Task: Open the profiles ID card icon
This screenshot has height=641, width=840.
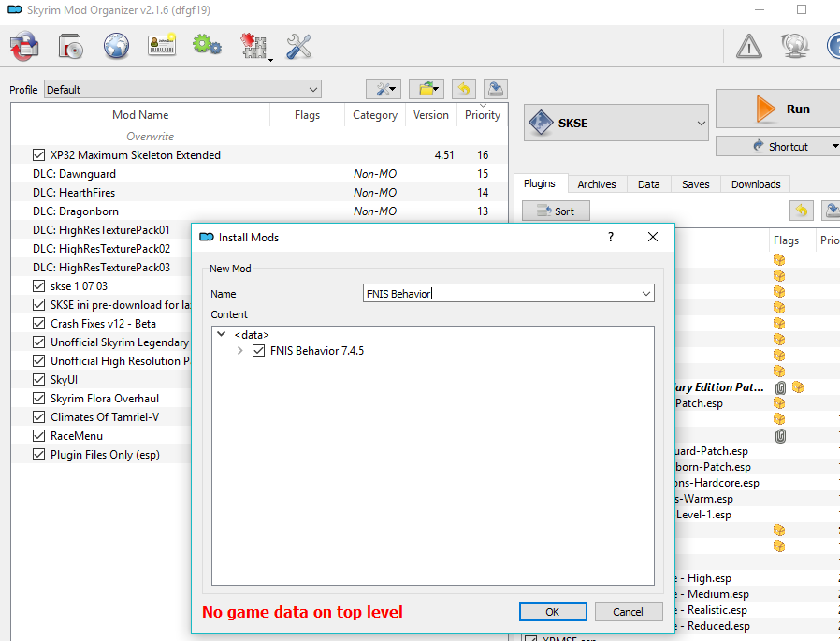Action: point(162,46)
